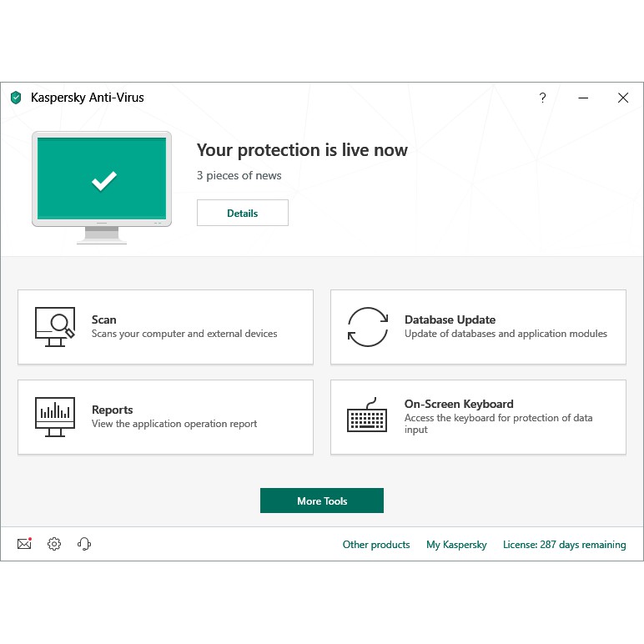Click 'Access the keyboard for protection' description
Screen dimensions: 644x644
coord(498,424)
